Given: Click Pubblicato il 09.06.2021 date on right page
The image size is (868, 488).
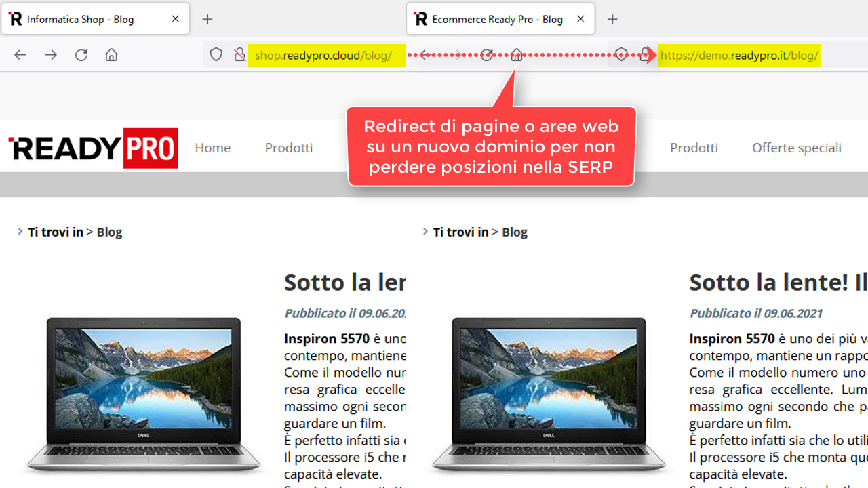Looking at the screenshot, I should pos(756,313).
